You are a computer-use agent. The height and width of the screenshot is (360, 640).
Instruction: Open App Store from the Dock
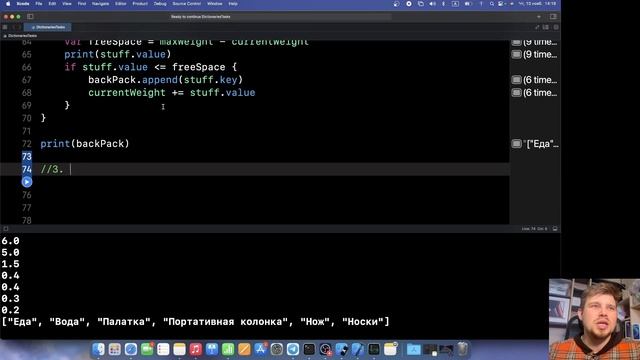(260, 349)
